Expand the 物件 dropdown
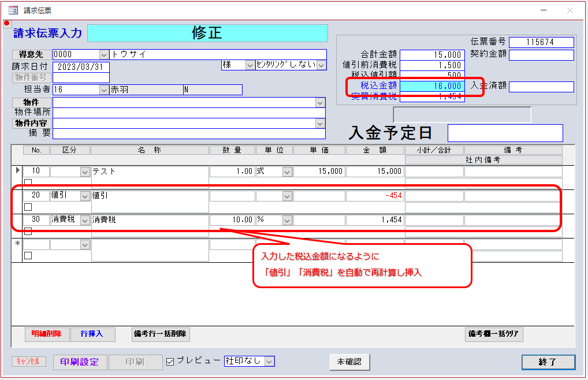This screenshot has width=588, height=380. coord(319,103)
